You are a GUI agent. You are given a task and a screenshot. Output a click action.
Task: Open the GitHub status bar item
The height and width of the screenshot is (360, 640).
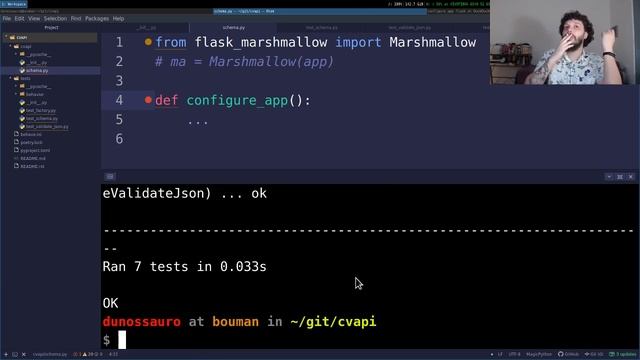coord(569,354)
